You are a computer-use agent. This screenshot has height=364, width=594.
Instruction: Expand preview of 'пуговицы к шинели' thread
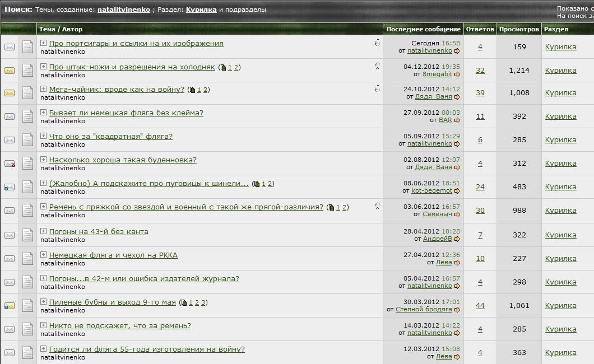coord(43,183)
